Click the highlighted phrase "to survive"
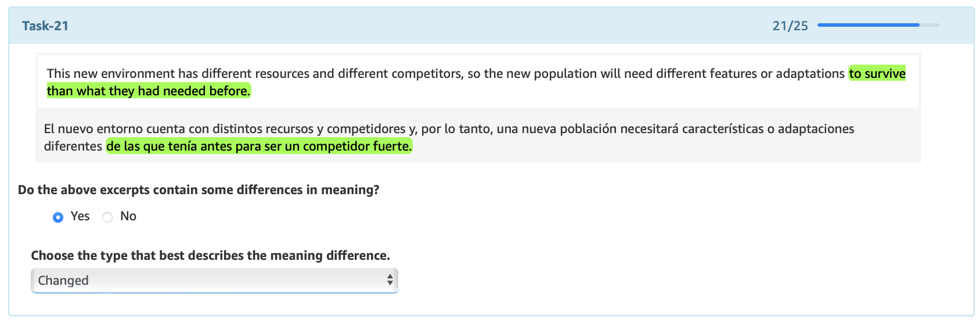This screenshot has height=322, width=980. click(x=877, y=73)
